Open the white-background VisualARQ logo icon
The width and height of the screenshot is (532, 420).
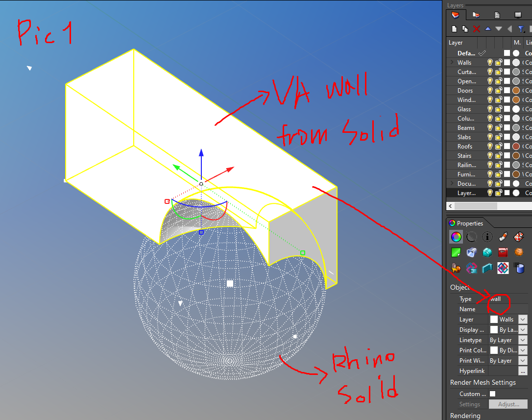pyautogui.click(x=503, y=268)
